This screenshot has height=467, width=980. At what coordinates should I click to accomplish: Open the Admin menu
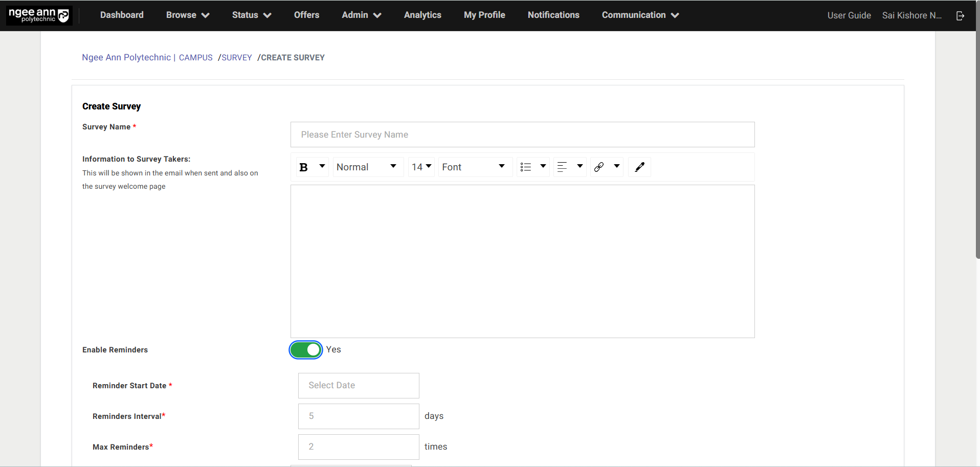(x=361, y=15)
